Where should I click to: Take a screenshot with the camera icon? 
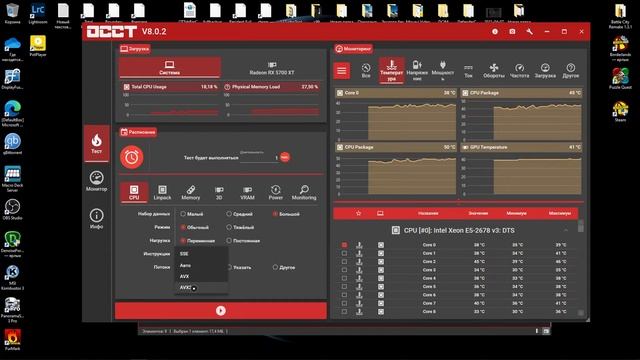[512, 31]
